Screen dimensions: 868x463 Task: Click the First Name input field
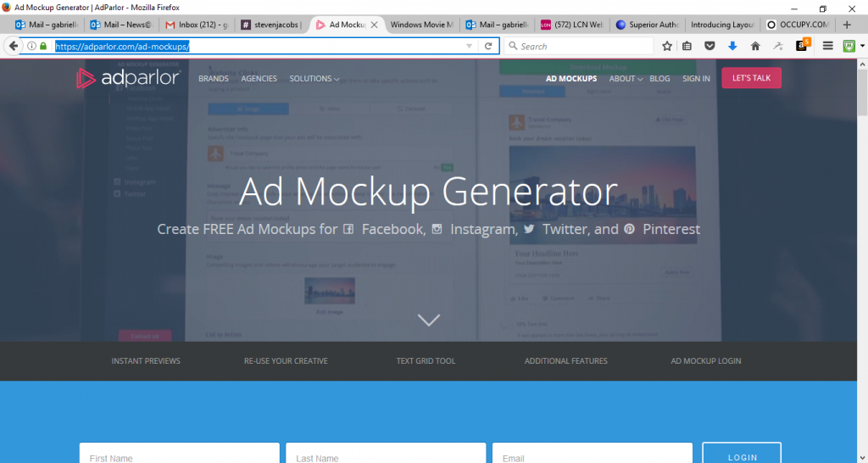pos(180,456)
